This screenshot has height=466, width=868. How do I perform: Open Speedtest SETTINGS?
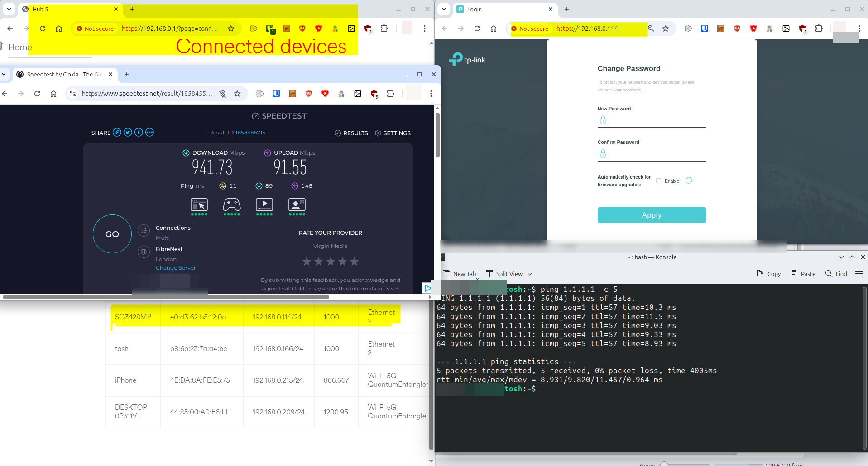point(393,133)
